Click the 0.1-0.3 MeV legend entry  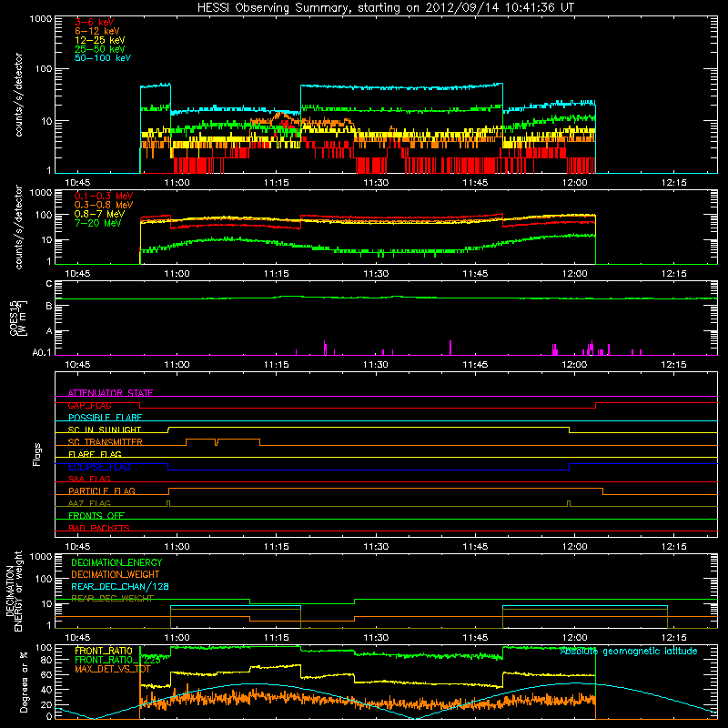(104, 197)
